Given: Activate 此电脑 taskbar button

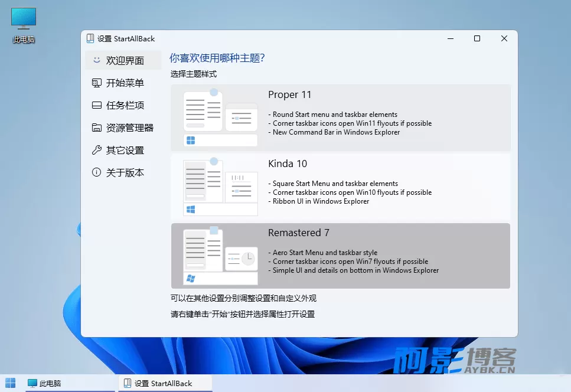Looking at the screenshot, I should point(70,383).
